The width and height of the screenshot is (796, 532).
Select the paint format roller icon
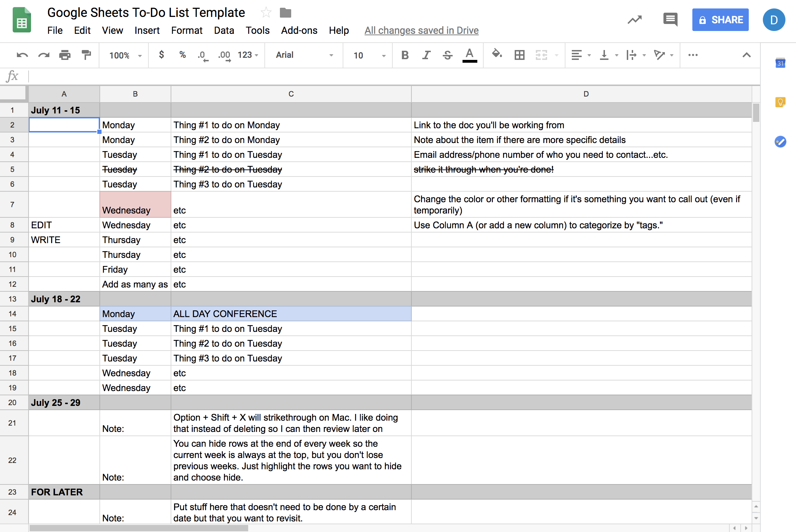(x=86, y=55)
